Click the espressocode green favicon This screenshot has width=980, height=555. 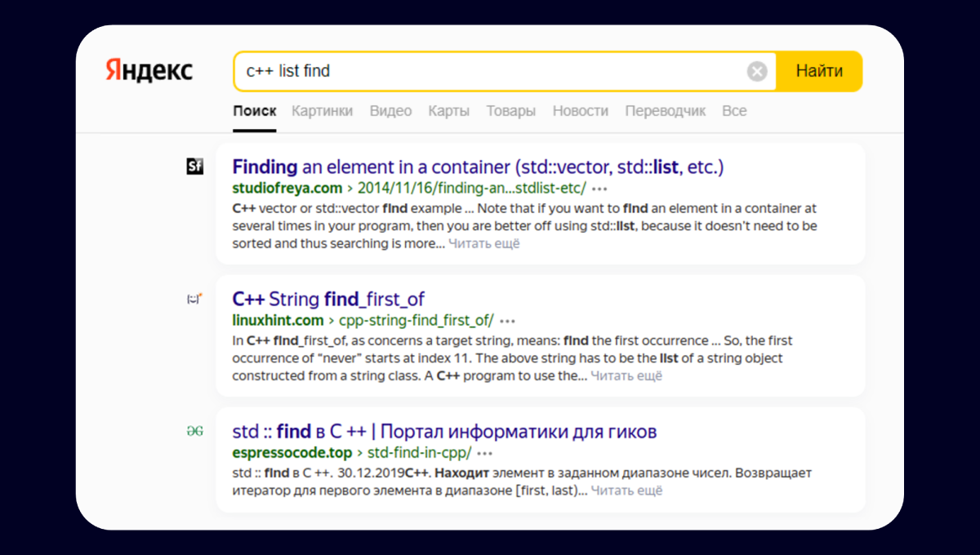194,432
